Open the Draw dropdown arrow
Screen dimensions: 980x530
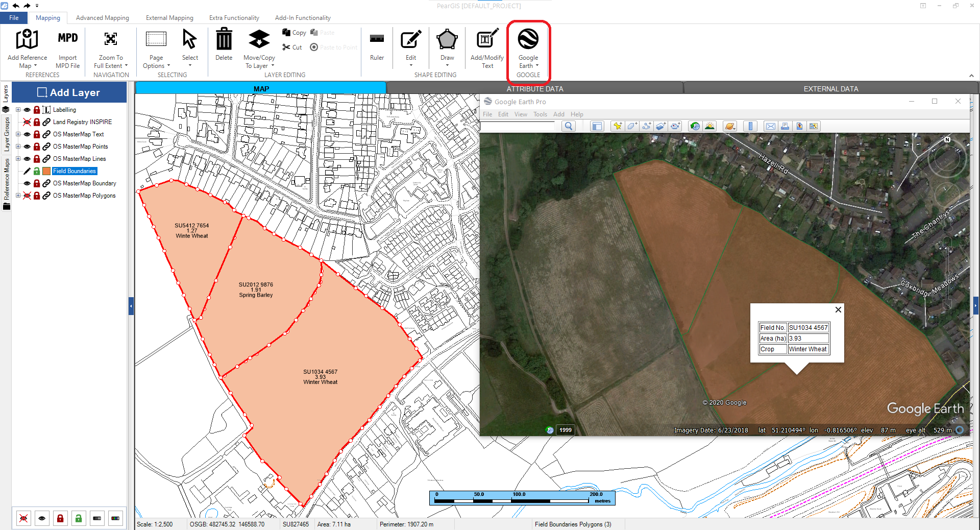pyautogui.click(x=447, y=65)
